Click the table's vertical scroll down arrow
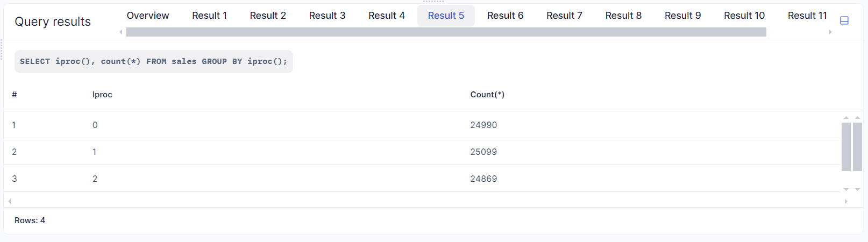Image resolution: width=868 pixels, height=242 pixels. coord(846,189)
